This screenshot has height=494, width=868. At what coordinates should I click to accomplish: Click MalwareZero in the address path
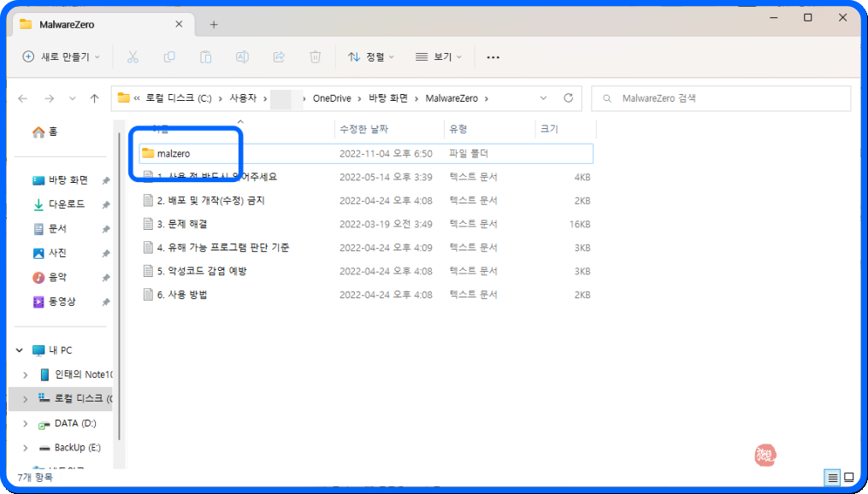452,98
